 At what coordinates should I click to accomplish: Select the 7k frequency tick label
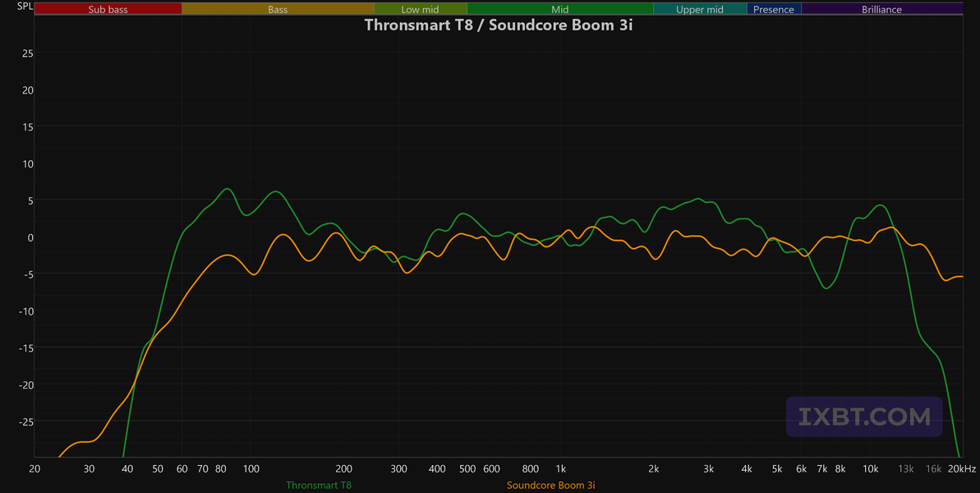(822, 468)
